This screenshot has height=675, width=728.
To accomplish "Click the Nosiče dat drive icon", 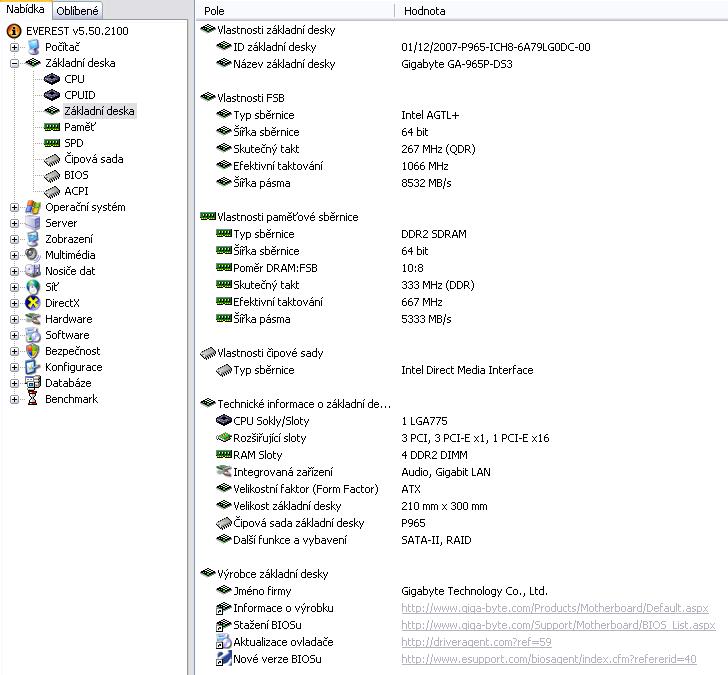I will pyautogui.click(x=33, y=271).
